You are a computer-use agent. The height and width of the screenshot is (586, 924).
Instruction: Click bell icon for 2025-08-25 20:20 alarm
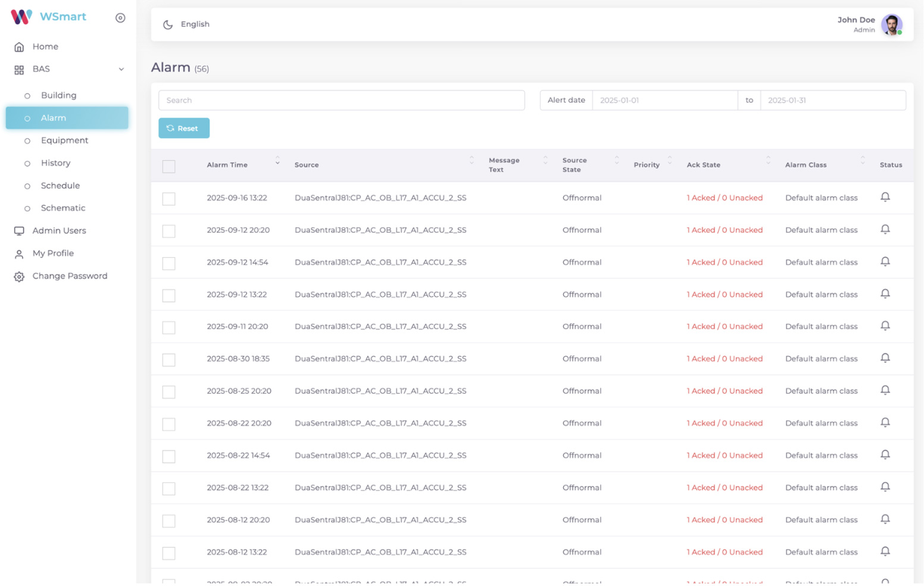tap(885, 390)
